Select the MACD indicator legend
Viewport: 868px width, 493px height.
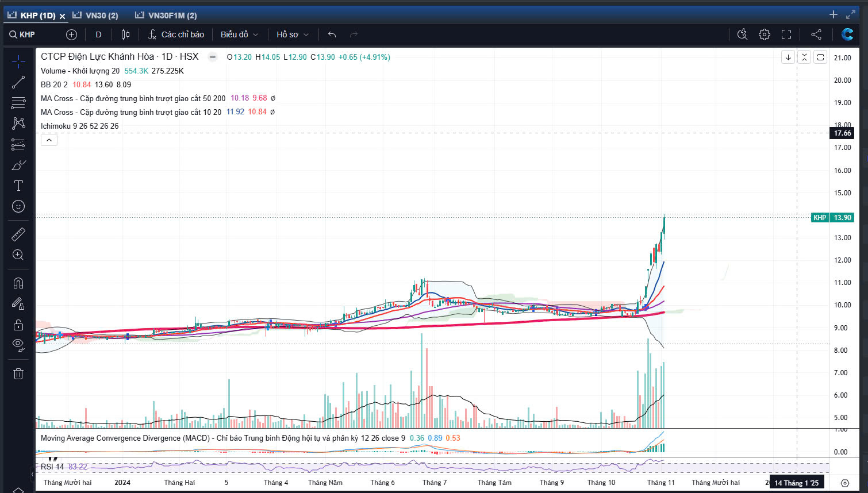pos(223,438)
